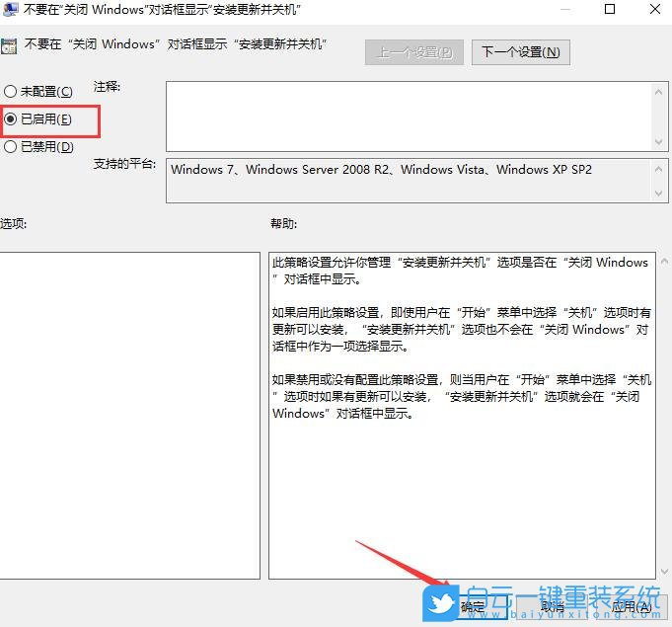This screenshot has width=672, height=627.
Task: Click the help pane scroll down arrow
Action: pyautogui.click(x=665, y=572)
